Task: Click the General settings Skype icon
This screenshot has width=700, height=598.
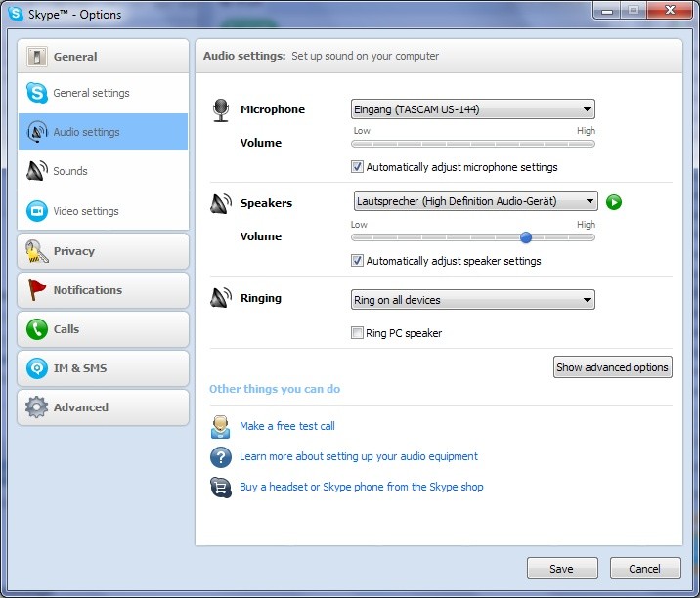Action: 36,93
